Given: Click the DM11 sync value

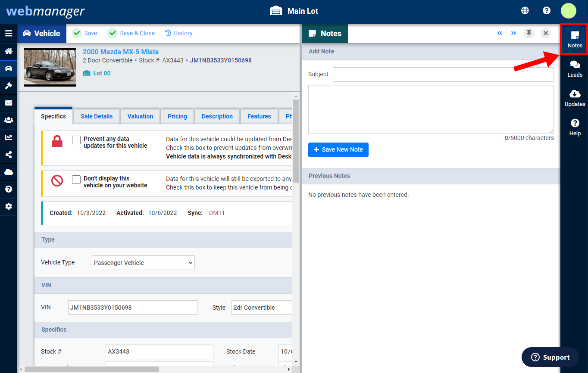Looking at the screenshot, I should tap(217, 213).
